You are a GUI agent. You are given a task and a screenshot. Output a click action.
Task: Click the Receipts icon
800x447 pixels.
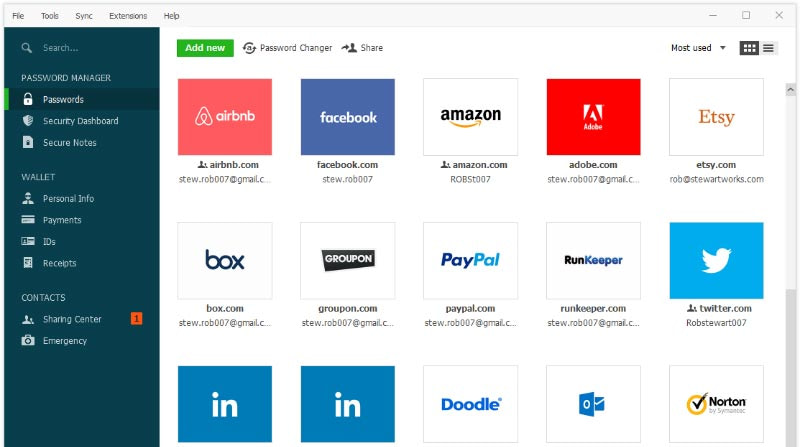[x=28, y=263]
